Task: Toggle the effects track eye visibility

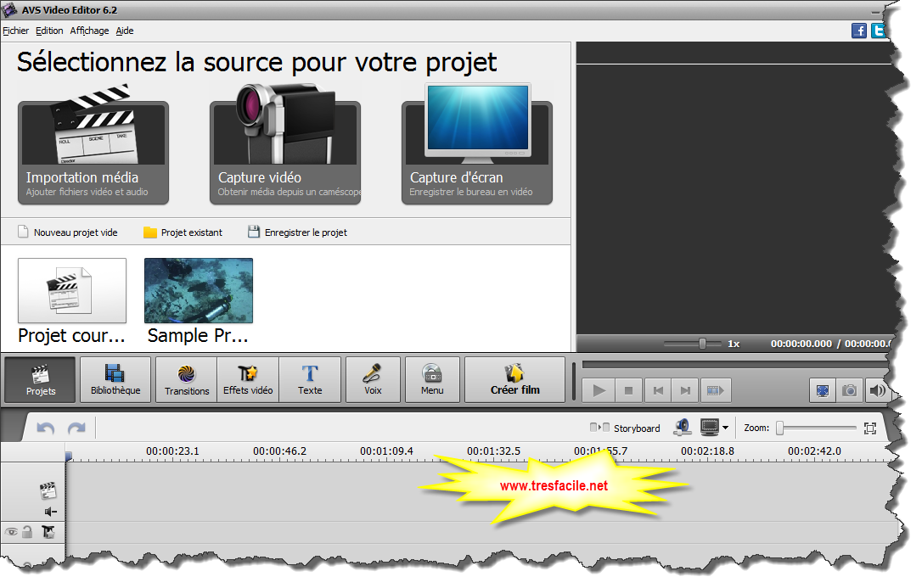Action: (10, 532)
